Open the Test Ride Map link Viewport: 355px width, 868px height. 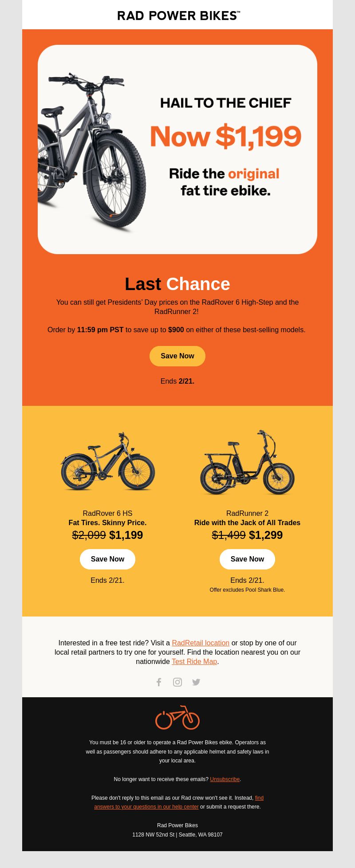[x=194, y=661]
